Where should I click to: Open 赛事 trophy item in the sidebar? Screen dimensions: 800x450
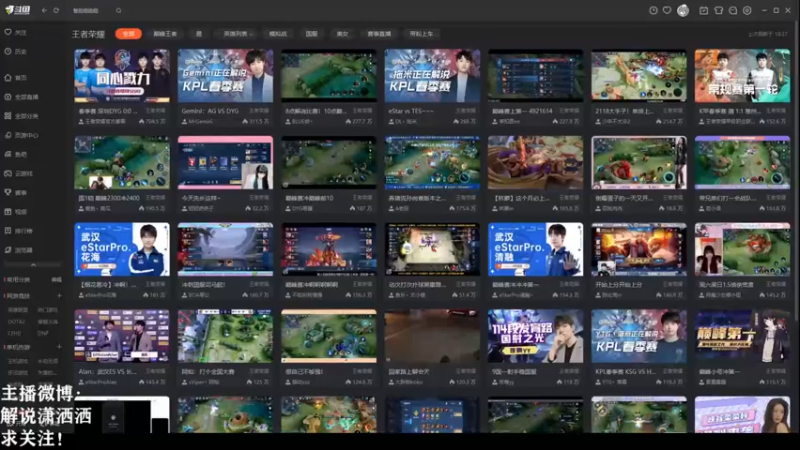coord(16,192)
